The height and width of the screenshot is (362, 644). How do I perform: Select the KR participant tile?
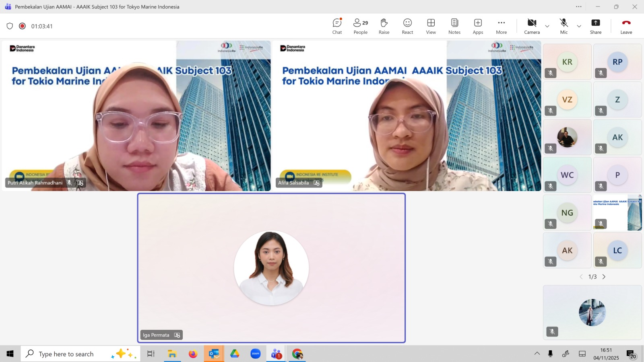point(567,62)
